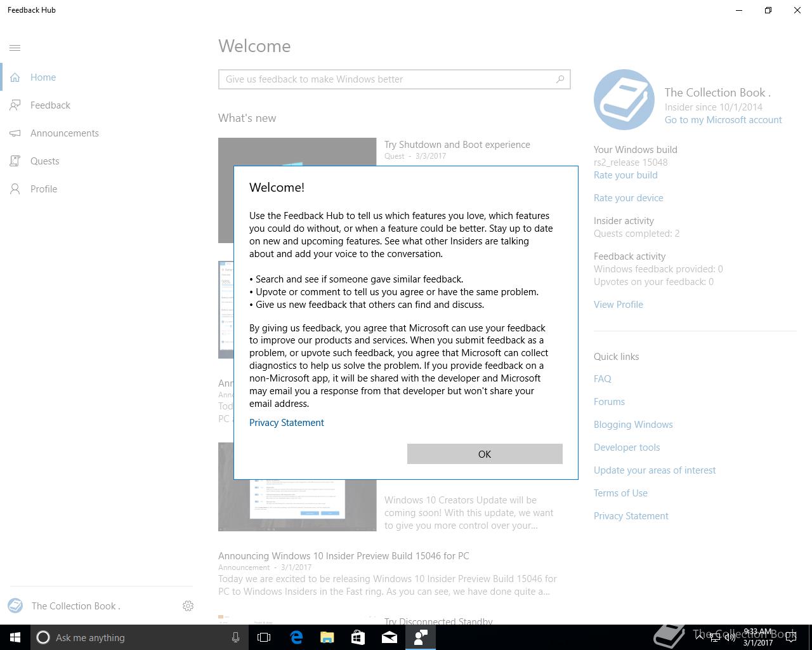Go to Feedback section
This screenshot has height=650, width=812.
pos(50,105)
